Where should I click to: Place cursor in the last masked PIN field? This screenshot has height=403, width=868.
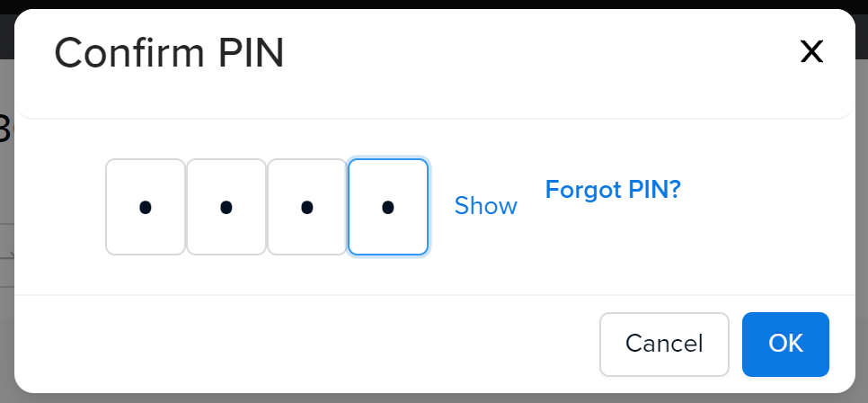388,207
